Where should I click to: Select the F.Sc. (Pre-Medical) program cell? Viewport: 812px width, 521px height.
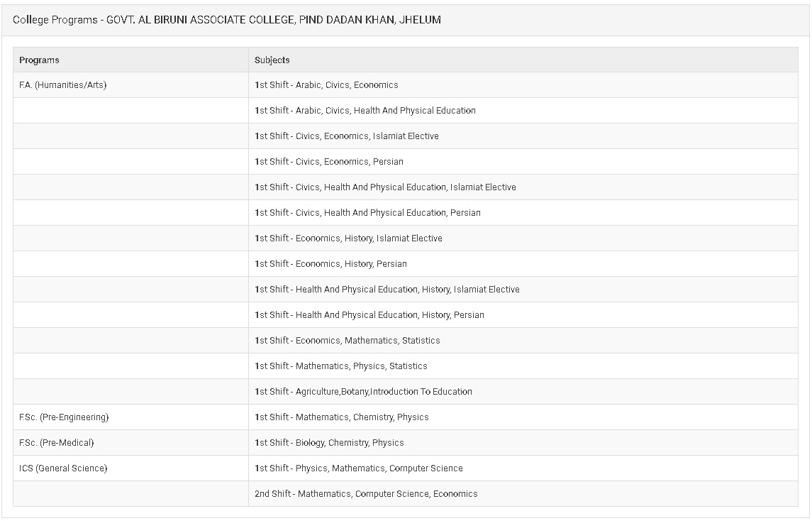(x=130, y=443)
